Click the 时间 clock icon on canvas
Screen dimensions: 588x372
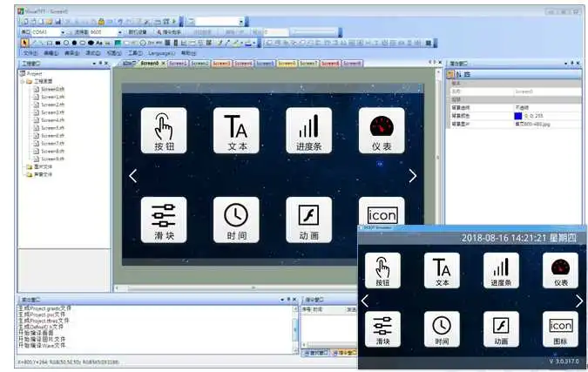(236, 220)
